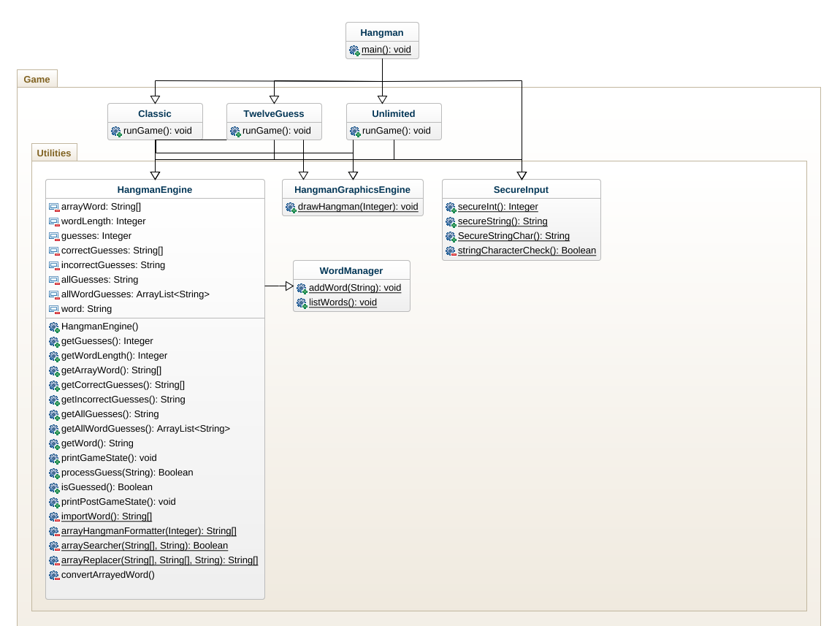Click the printGameState(): void method
Screen dimensions: 840x626
tap(109, 458)
